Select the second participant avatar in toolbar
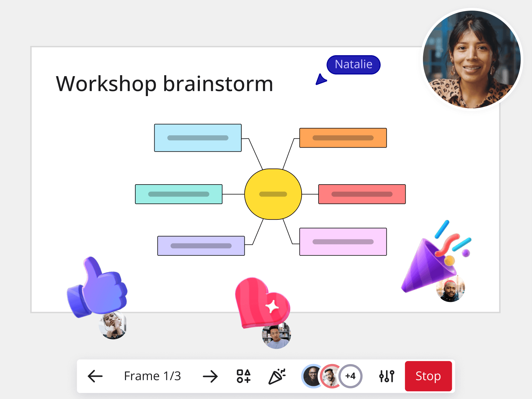This screenshot has width=532, height=399. 330,376
